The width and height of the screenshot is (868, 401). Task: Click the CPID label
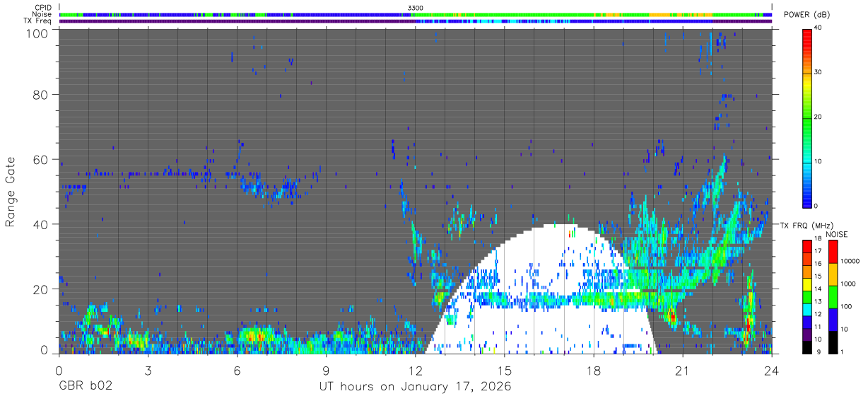coord(42,8)
